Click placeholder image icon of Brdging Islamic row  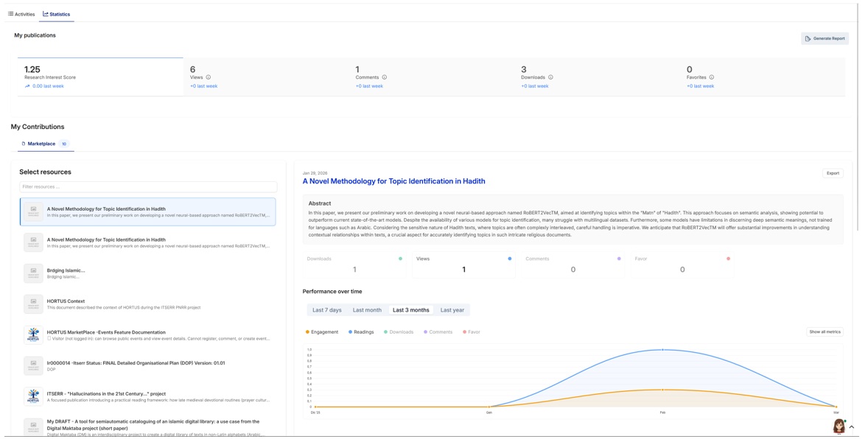point(33,273)
